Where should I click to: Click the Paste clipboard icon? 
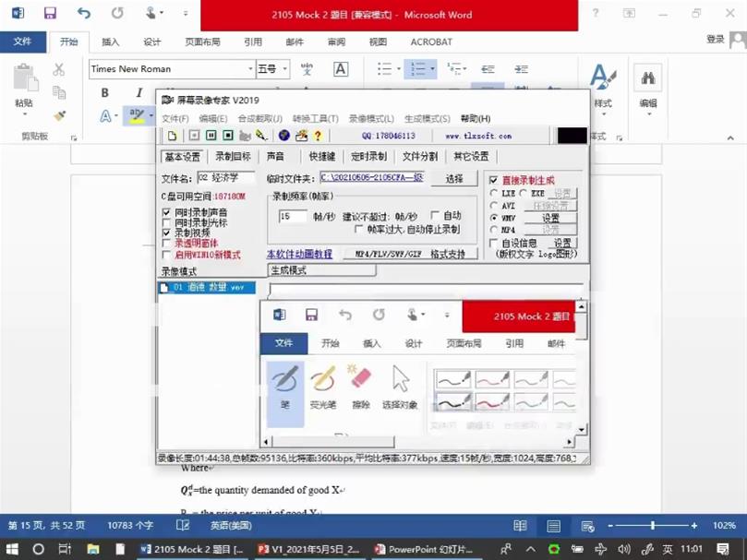pos(25,77)
